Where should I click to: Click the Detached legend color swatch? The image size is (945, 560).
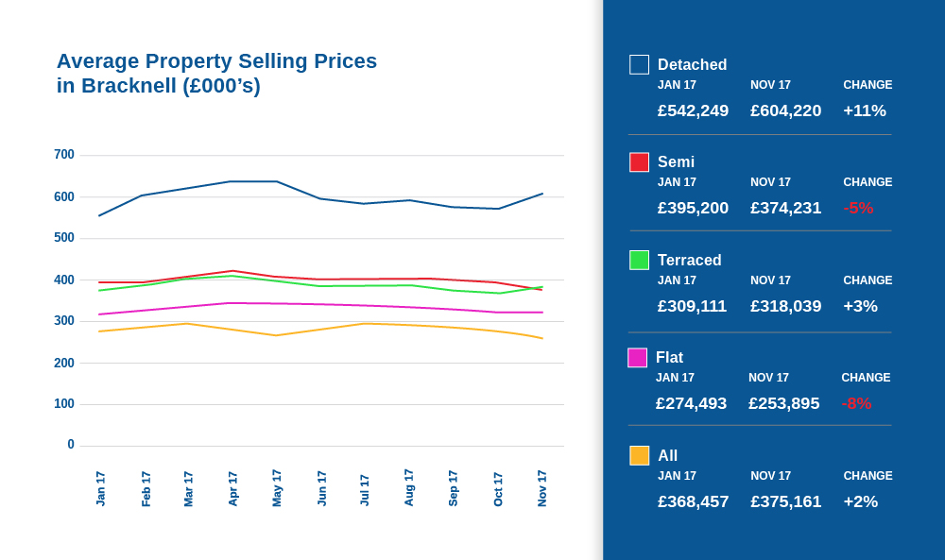coord(640,64)
